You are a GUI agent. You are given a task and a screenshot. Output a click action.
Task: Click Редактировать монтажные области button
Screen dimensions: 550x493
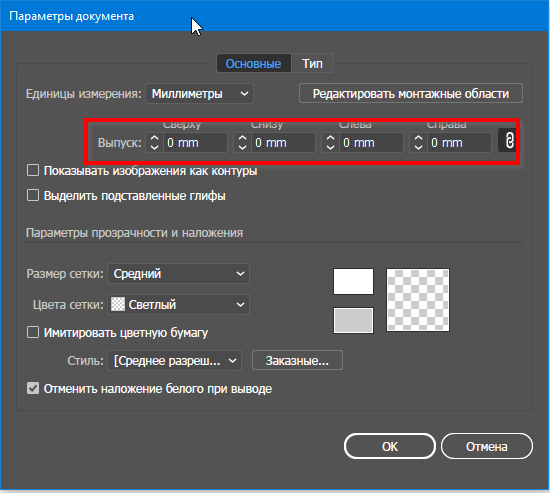(x=411, y=93)
